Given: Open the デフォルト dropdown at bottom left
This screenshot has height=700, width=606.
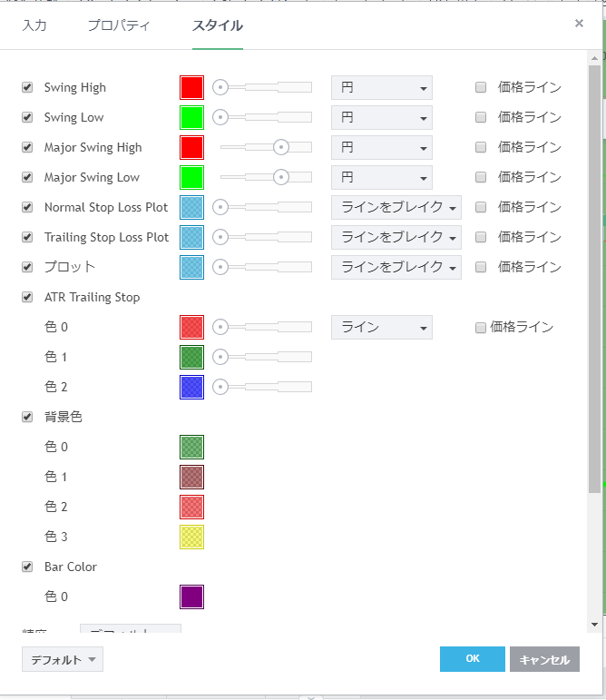Looking at the screenshot, I should click(x=62, y=659).
